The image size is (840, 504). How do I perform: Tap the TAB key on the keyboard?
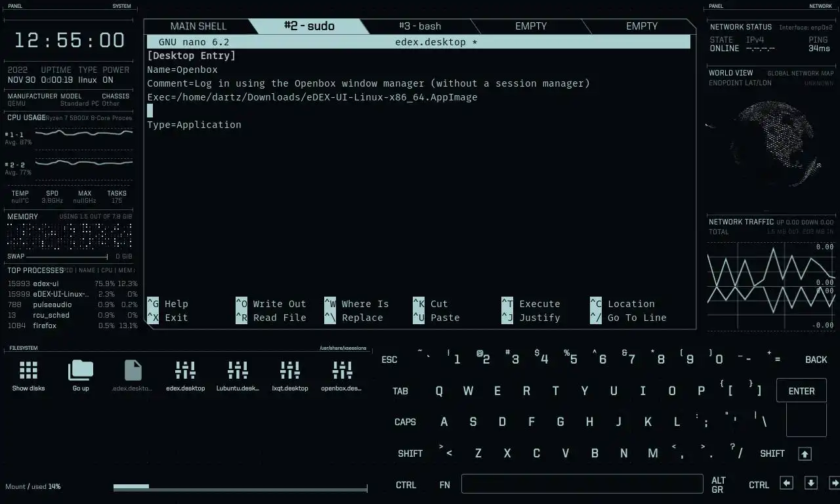[400, 391]
